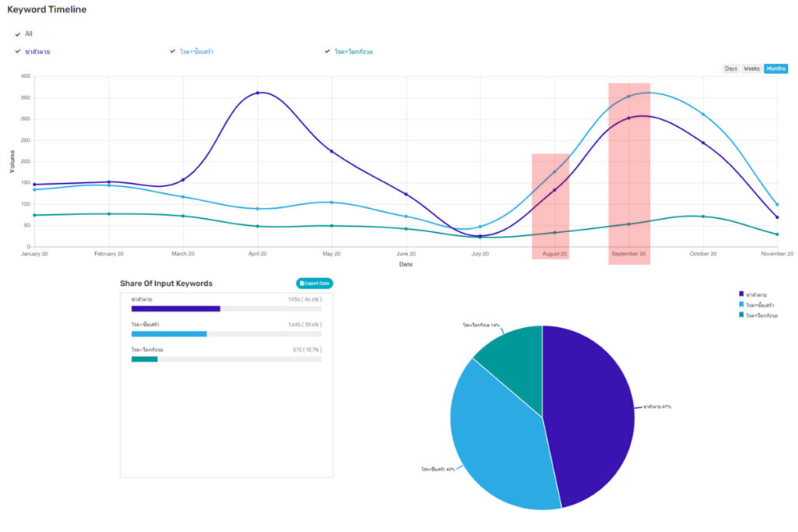Click the Export Data button

click(315, 284)
